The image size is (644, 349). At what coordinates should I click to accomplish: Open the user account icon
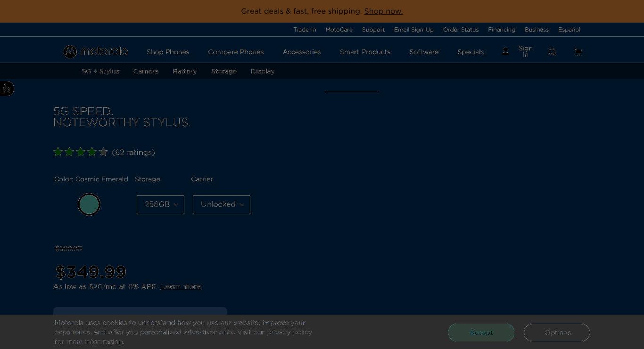coord(505,51)
